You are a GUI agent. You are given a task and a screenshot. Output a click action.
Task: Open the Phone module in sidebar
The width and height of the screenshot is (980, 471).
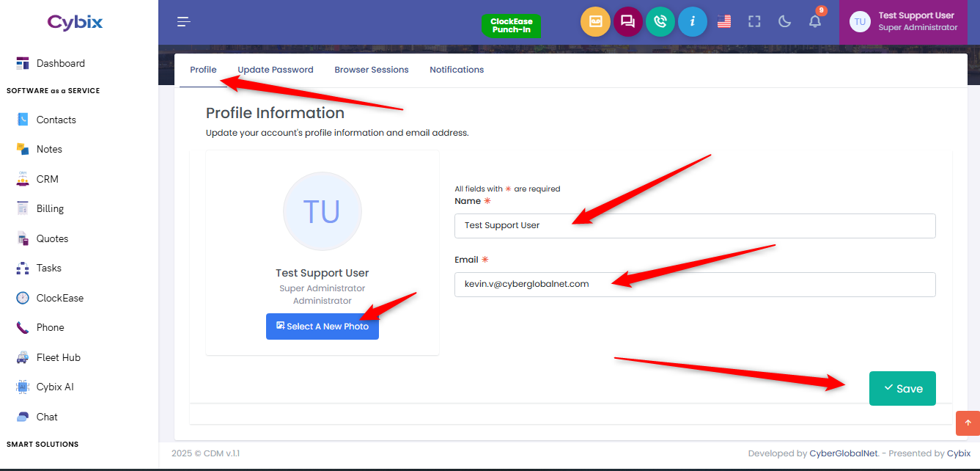click(x=40, y=327)
